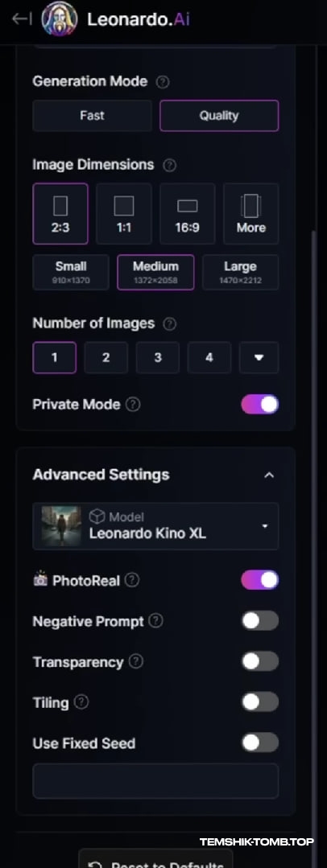Turn off the PhotoReal switch
This screenshot has width=327, height=868.
click(259, 579)
